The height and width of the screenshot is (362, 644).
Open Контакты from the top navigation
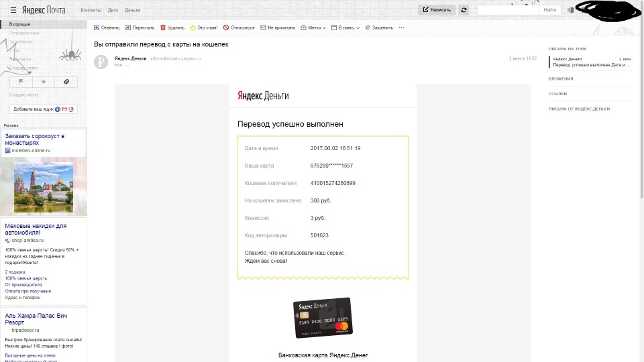(x=91, y=10)
